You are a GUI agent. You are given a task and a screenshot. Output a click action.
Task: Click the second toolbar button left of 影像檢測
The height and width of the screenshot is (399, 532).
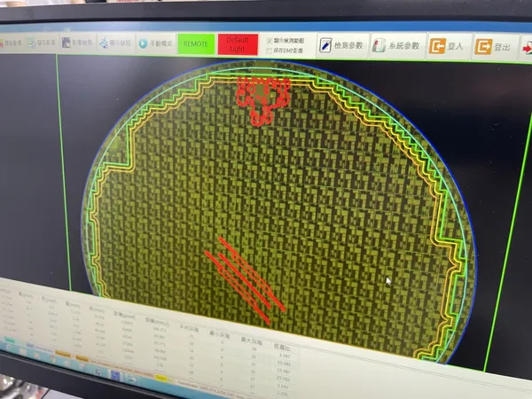(42, 43)
